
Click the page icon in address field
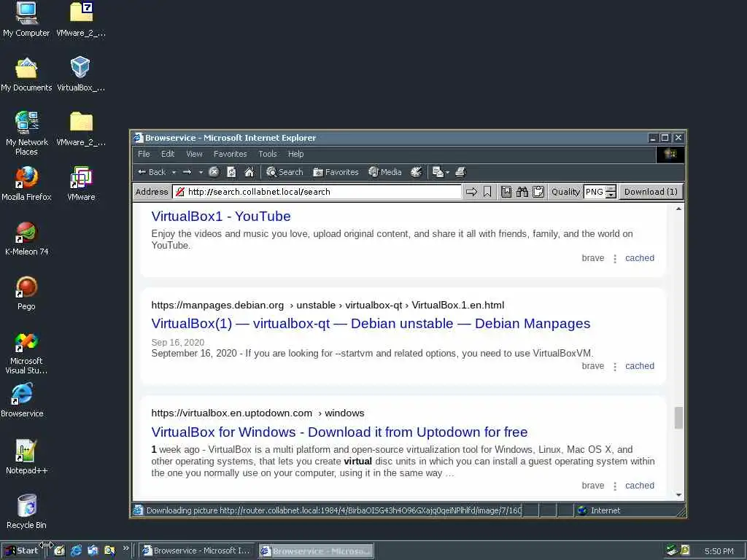coord(180,192)
